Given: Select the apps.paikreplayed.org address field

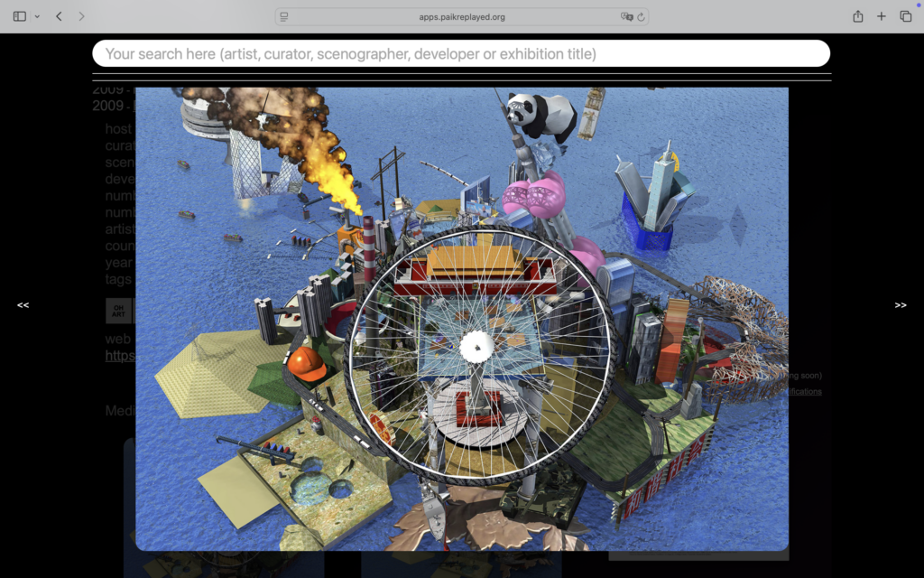Looking at the screenshot, I should point(461,16).
